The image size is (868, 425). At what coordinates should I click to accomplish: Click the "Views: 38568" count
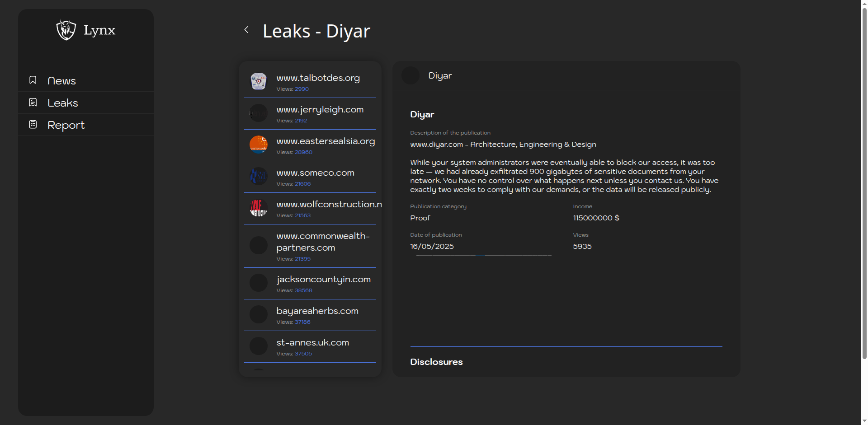(x=294, y=290)
